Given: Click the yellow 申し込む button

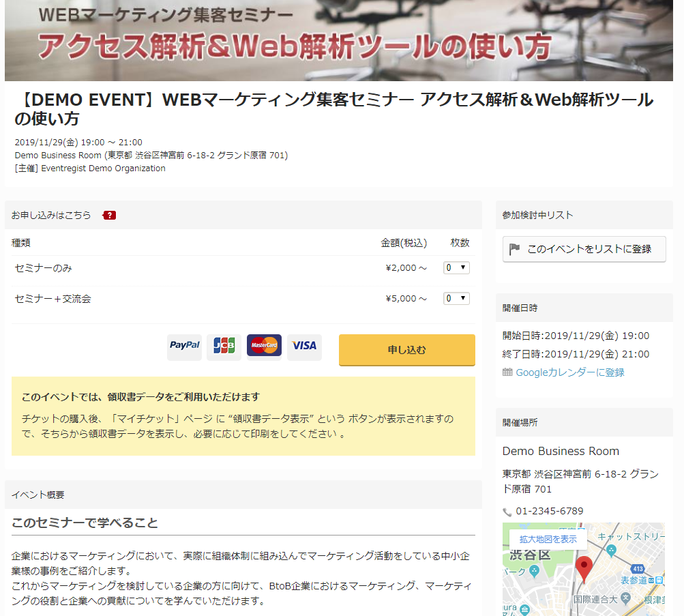Looking at the screenshot, I should click(x=406, y=350).
